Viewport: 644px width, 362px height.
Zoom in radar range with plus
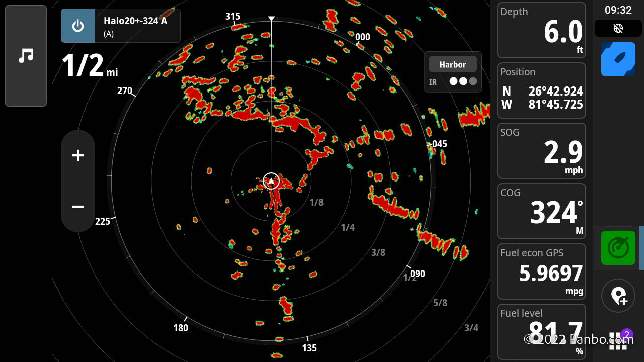tap(78, 155)
